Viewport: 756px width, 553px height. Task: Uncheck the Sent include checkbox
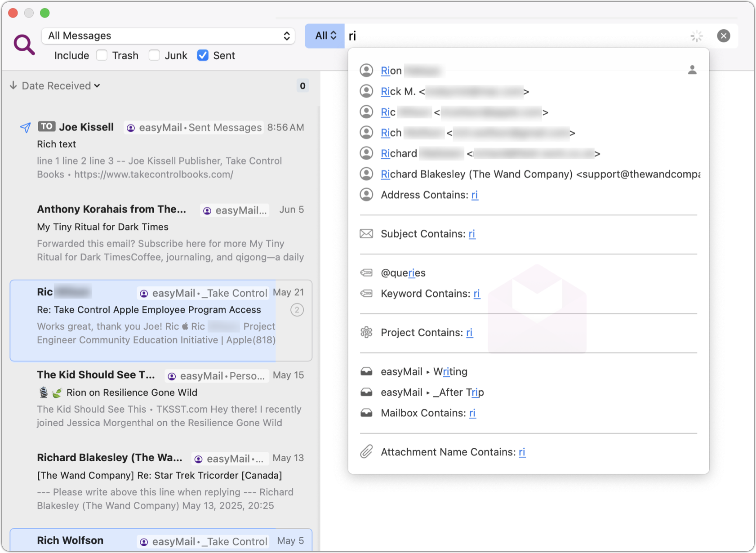click(203, 55)
